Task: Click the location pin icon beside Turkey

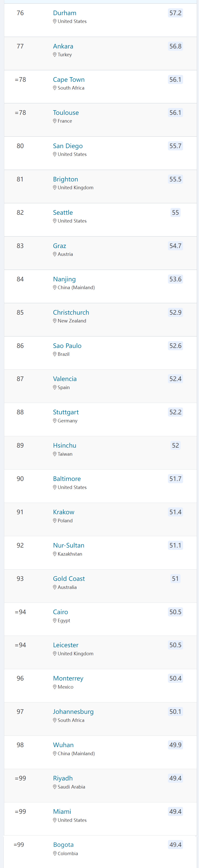Action: tap(55, 54)
